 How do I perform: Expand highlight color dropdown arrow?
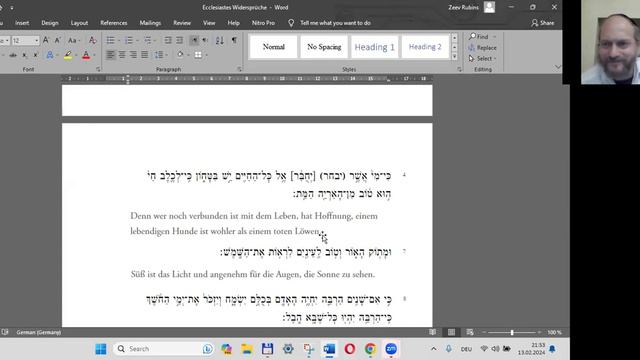click(76, 55)
